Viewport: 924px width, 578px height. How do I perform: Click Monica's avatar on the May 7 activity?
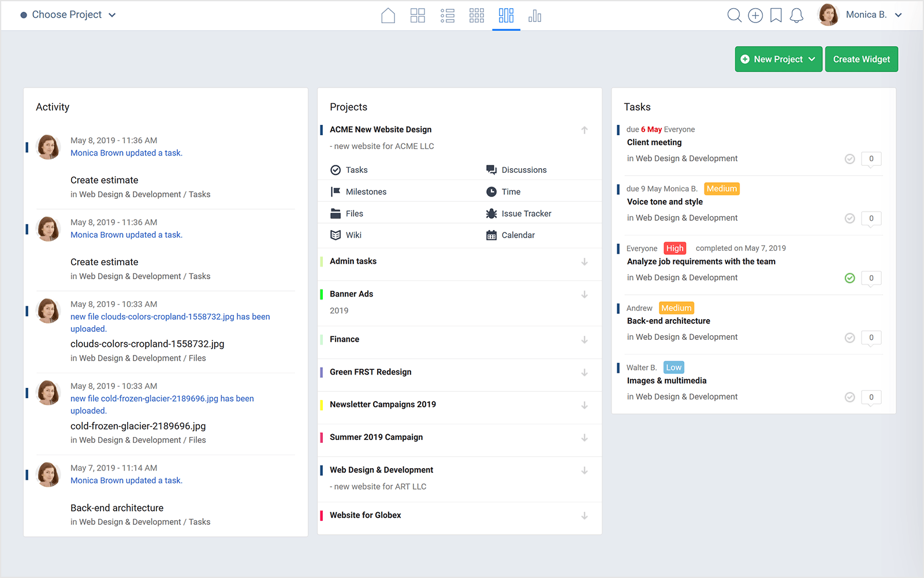click(x=48, y=475)
